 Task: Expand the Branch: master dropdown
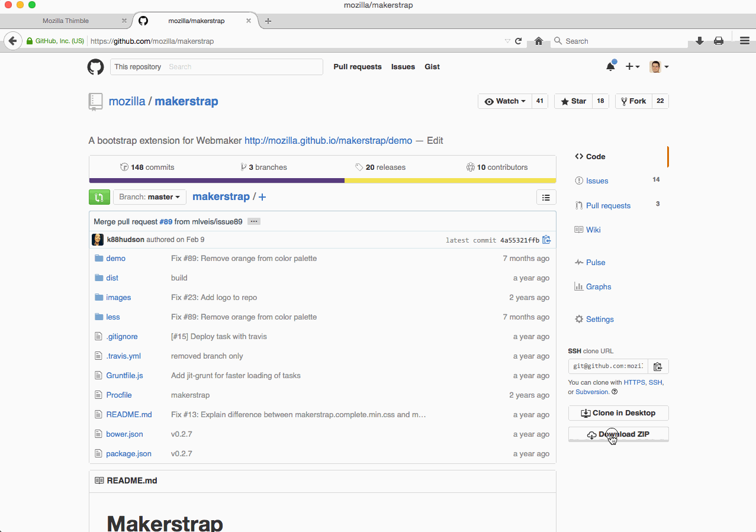149,196
